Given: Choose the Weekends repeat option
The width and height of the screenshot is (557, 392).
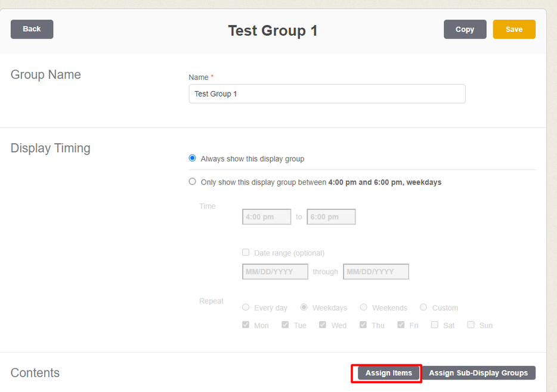Looking at the screenshot, I should tap(364, 307).
